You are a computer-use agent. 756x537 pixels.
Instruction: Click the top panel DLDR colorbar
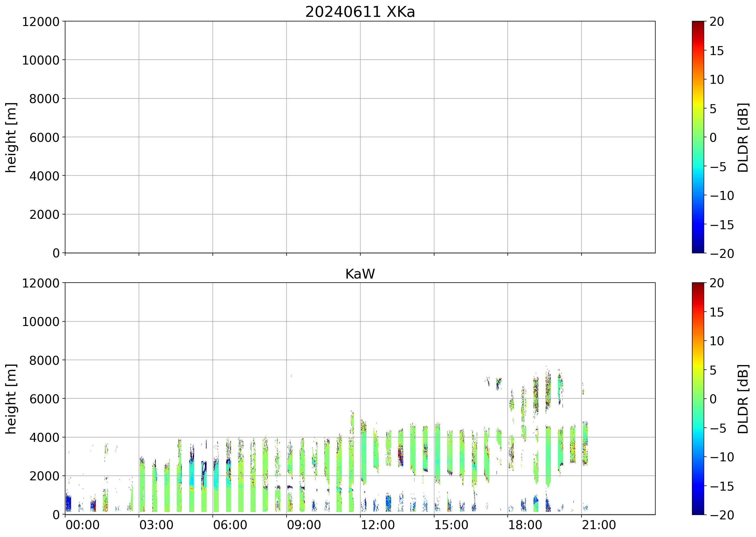[x=698, y=137]
